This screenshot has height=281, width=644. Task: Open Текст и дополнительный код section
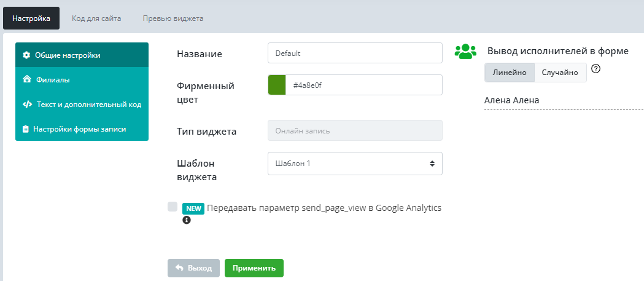coord(82,105)
